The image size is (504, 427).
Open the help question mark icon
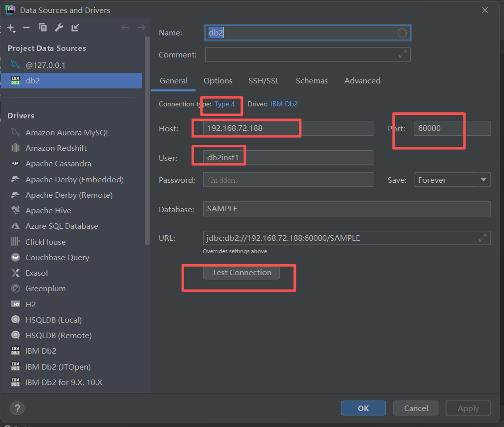coord(17,408)
